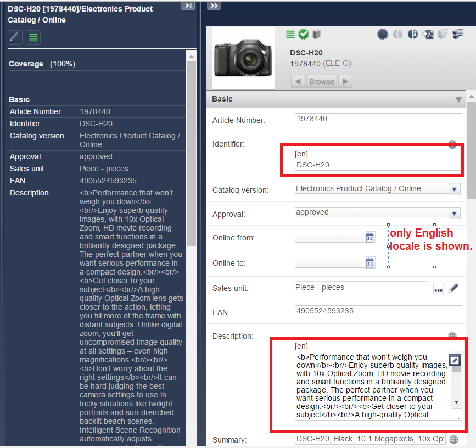Click the pencil icon next to Sales unit
The width and height of the screenshot is (476, 448).
click(453, 288)
